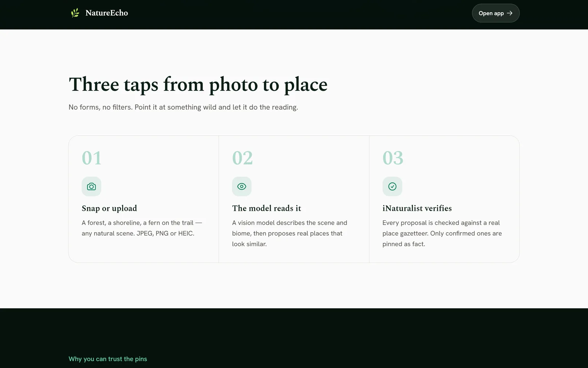The height and width of the screenshot is (368, 588).
Task: Select 'The model reads it' heading
Action: (x=266, y=208)
